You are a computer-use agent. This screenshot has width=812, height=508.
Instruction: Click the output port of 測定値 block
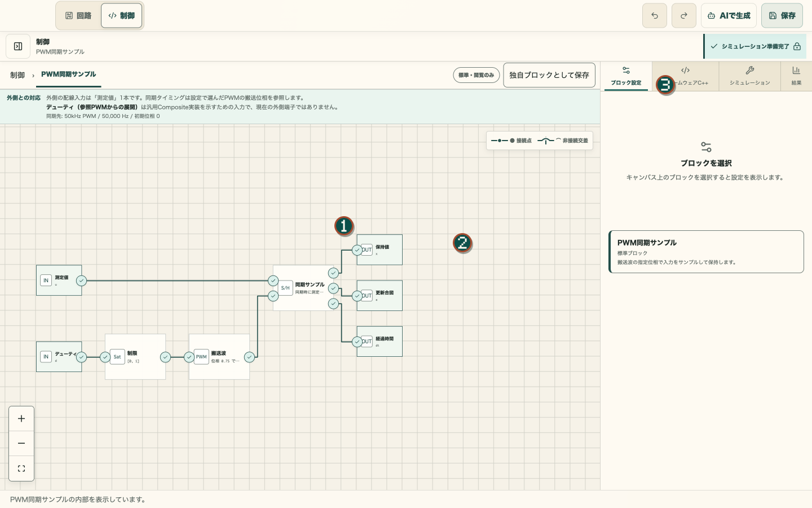click(82, 281)
